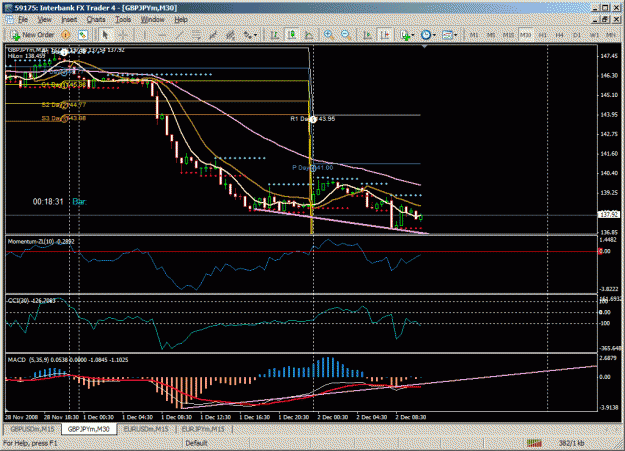
Task: Open the MetaEditor icon beside Expert Advisors
Action: pos(83,35)
